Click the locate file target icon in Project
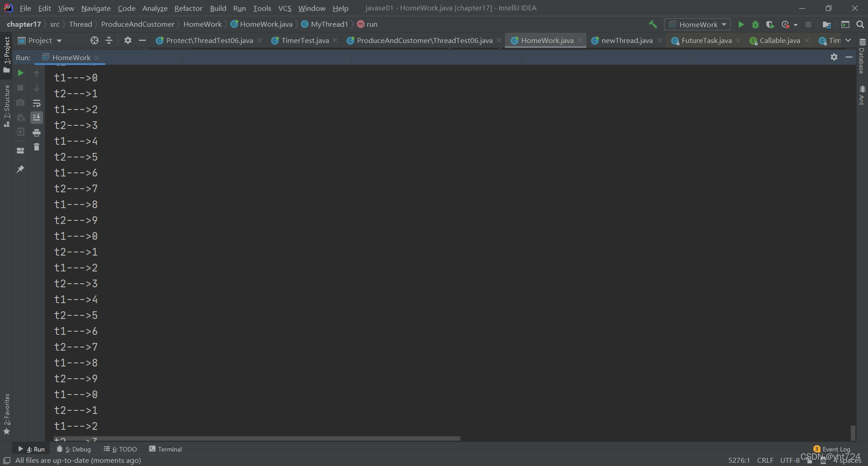The width and height of the screenshot is (868, 466). pos(94,40)
